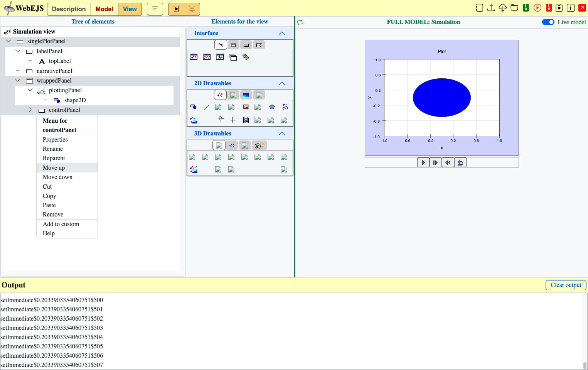Click the upload/share icon in top toolbar
The height and width of the screenshot is (370, 588).
point(491,8)
